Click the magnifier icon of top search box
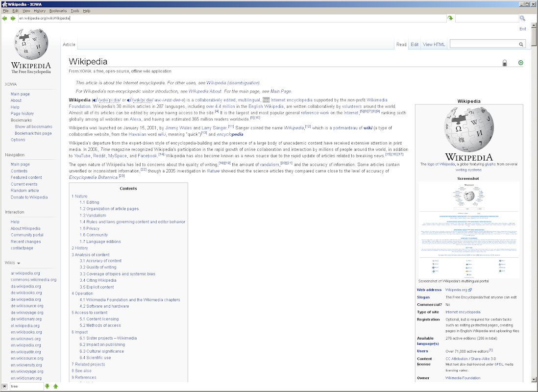The height and width of the screenshot is (392, 538). (522, 18)
